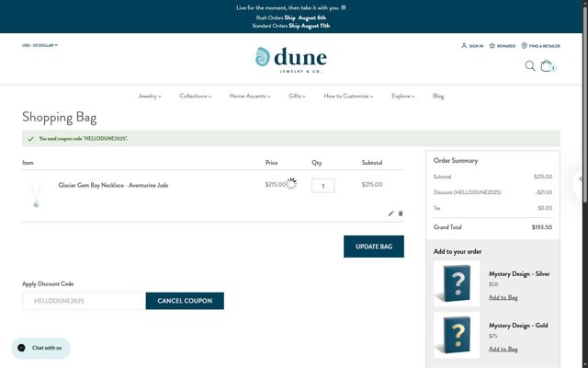
Task: Click the discount amount -$21.50
Action: pyautogui.click(x=543, y=192)
